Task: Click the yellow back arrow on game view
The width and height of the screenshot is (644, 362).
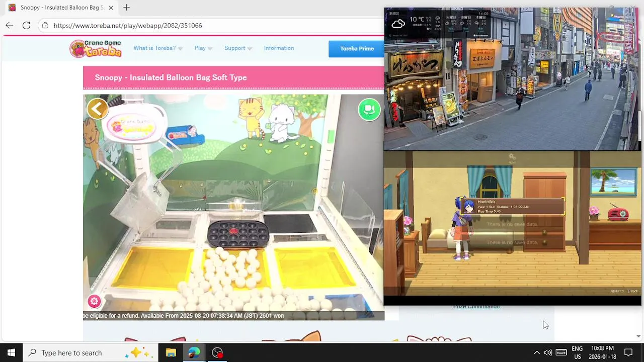Action: pyautogui.click(x=98, y=108)
